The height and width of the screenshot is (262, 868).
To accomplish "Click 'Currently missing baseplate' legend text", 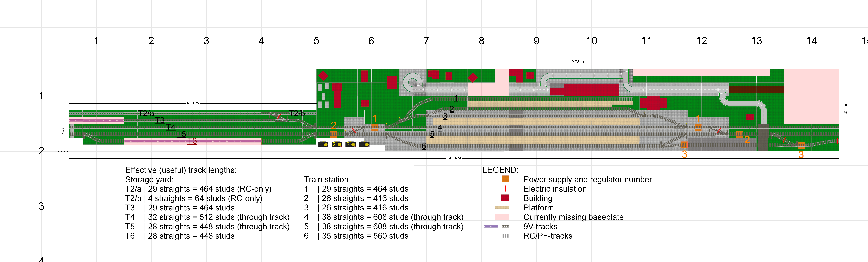I will [573, 217].
